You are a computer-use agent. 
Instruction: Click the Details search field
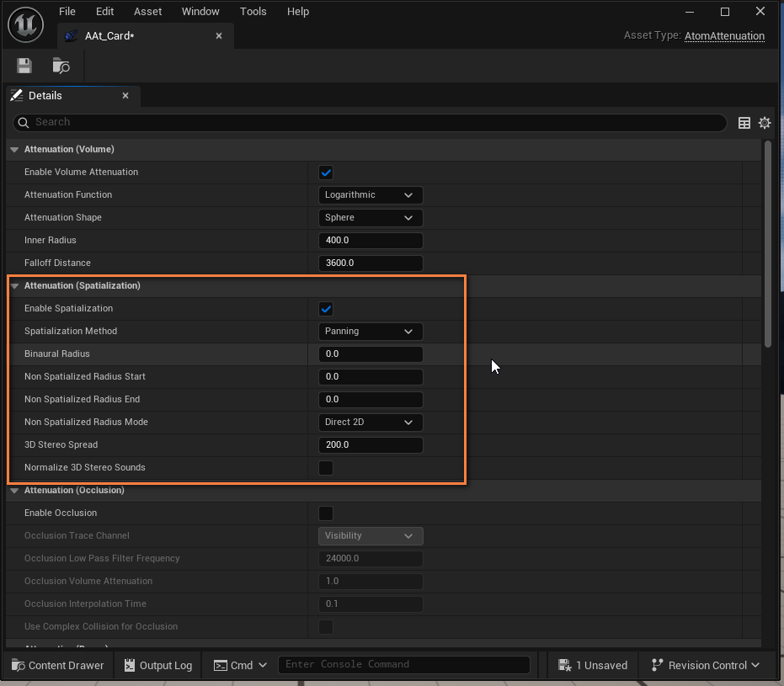tap(370, 122)
